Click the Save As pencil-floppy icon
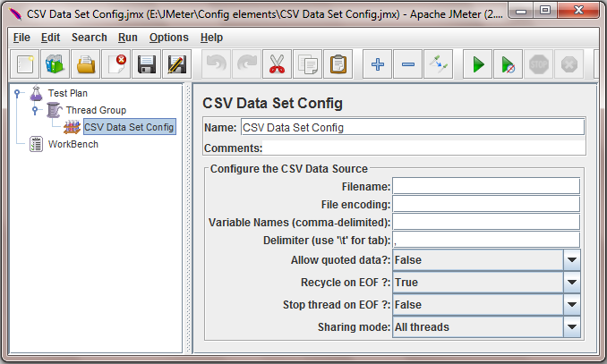The image size is (607, 364). pyautogui.click(x=177, y=64)
